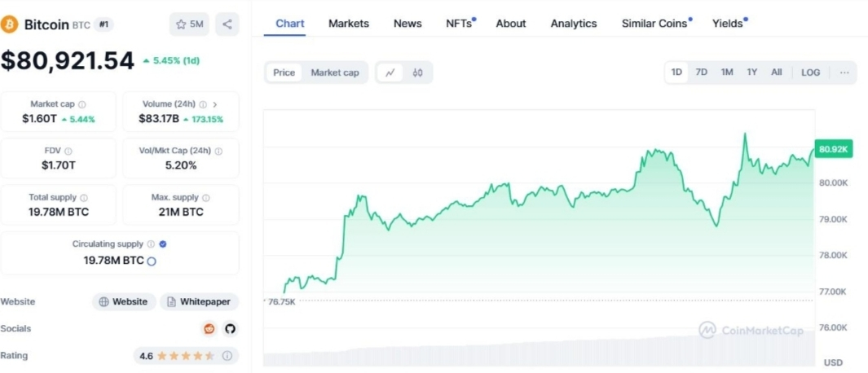Open Reddit social link icon

point(209,329)
